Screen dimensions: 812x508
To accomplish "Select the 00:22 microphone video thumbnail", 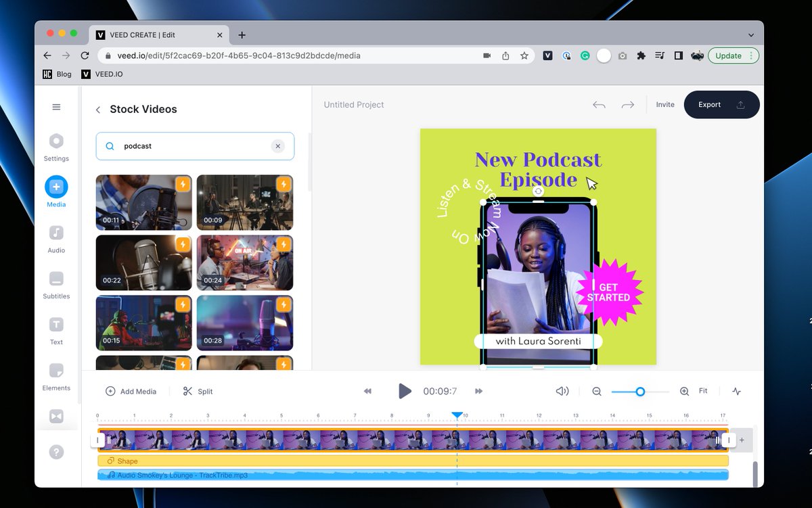I will pos(143,262).
